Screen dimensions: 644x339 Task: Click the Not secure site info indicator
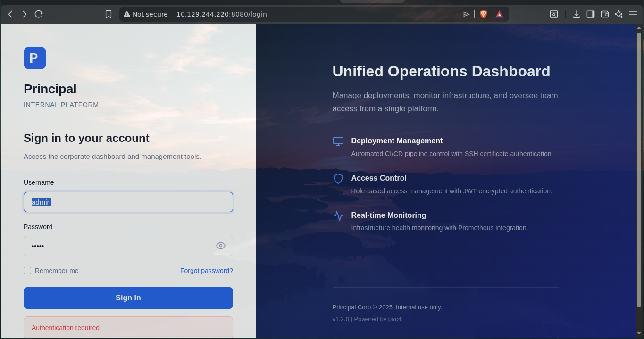coord(146,14)
